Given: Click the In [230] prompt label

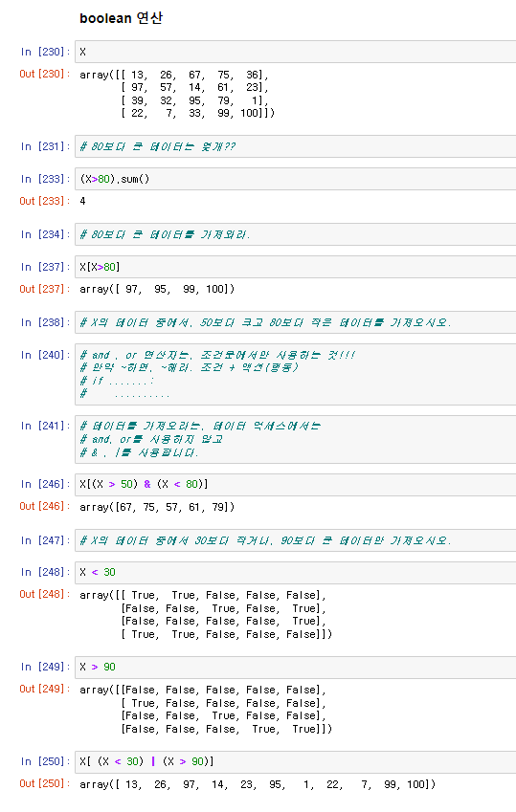Looking at the screenshot, I should pyautogui.click(x=45, y=52).
